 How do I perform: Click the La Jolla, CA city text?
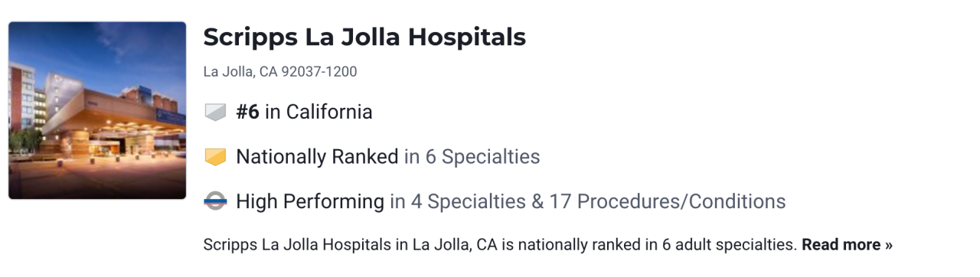pyautogui.click(x=240, y=72)
